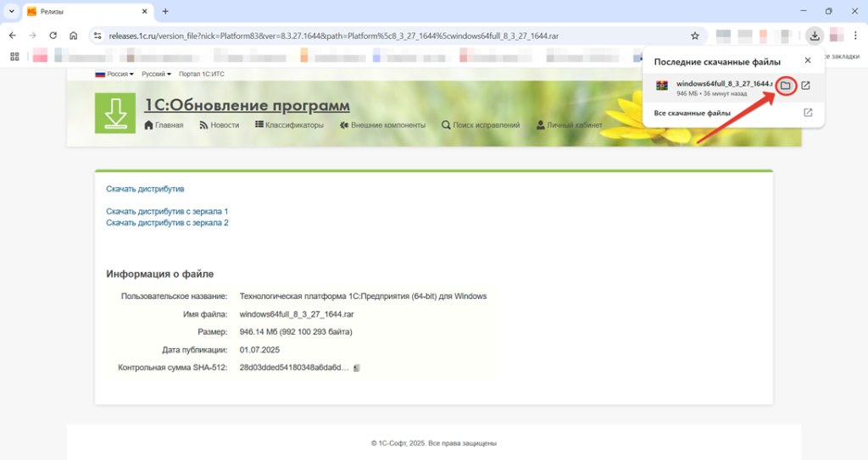Open Все скачанные файлы link

[x=692, y=113]
